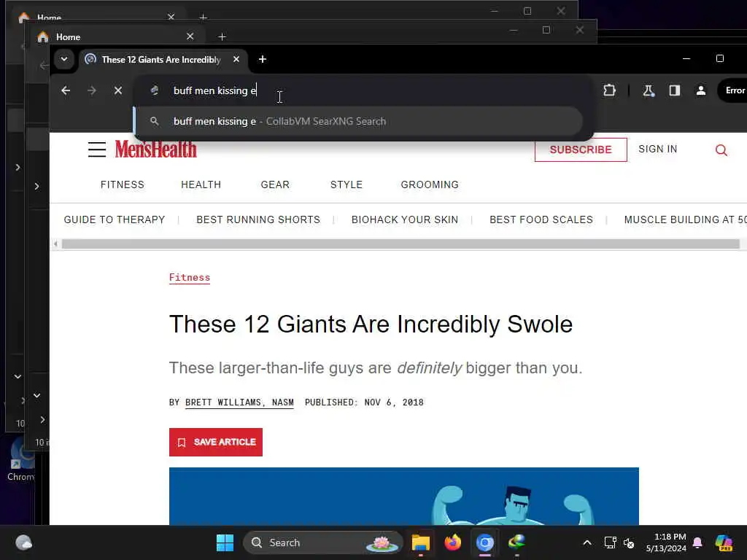Click the Men's Health logo

point(155,149)
